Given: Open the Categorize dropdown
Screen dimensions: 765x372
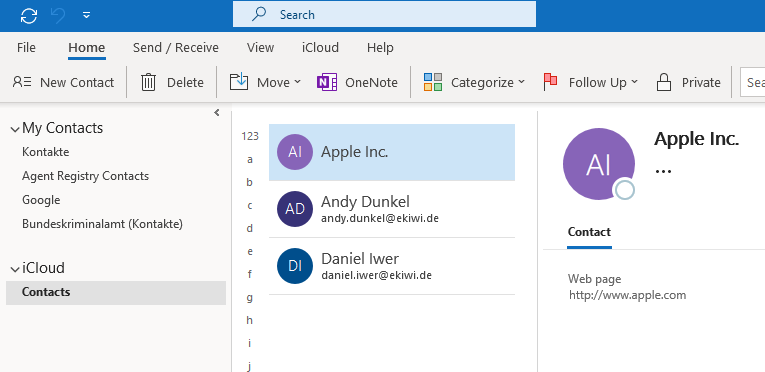Looking at the screenshot, I should (x=474, y=83).
